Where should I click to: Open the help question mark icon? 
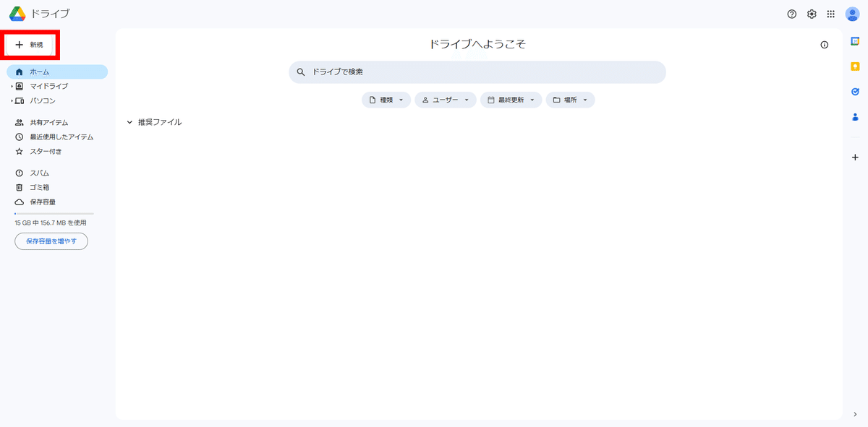tap(792, 14)
